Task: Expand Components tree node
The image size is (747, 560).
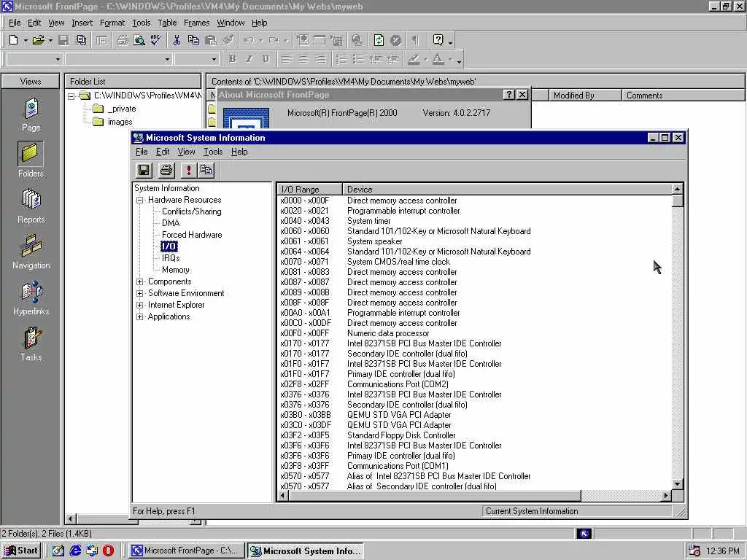Action: tap(139, 281)
